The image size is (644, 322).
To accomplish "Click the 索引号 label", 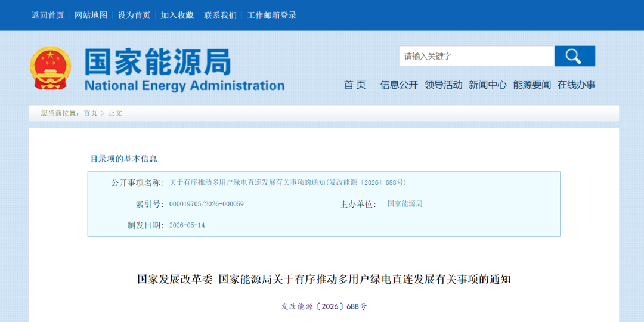I will coord(150,204).
